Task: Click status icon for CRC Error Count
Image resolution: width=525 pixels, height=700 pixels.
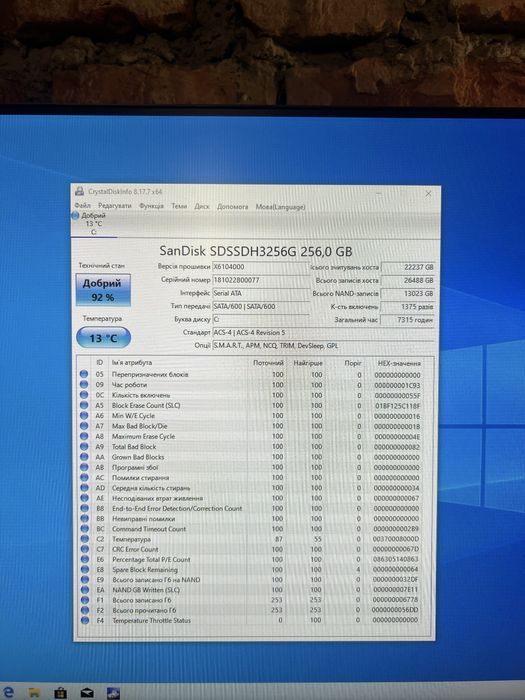Action: point(84,549)
